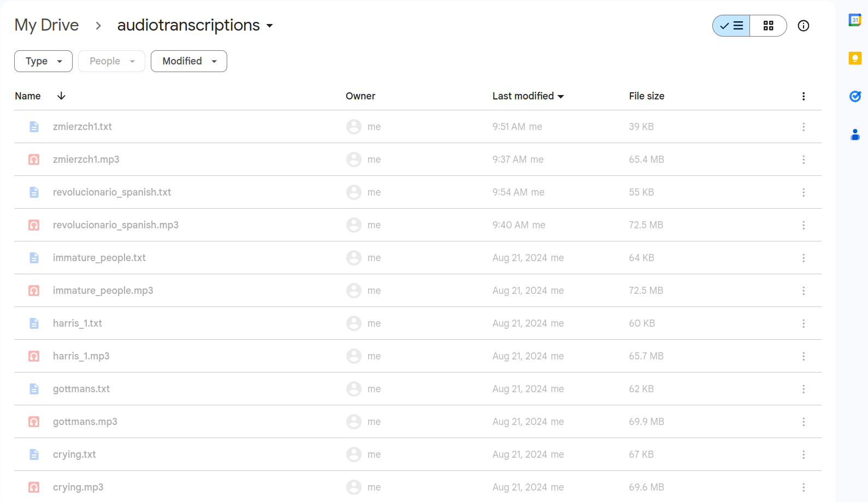Navigate to My Drive breadcrumb
The height and width of the screenshot is (502, 868).
[x=46, y=25]
